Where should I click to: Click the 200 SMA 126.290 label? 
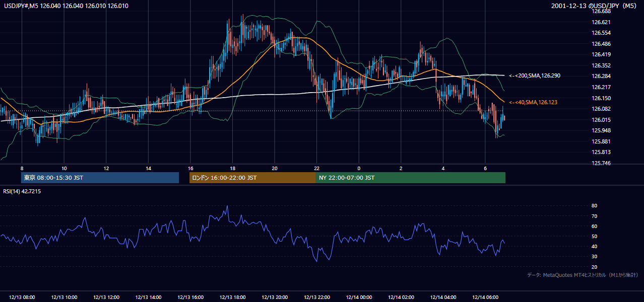[x=535, y=75]
